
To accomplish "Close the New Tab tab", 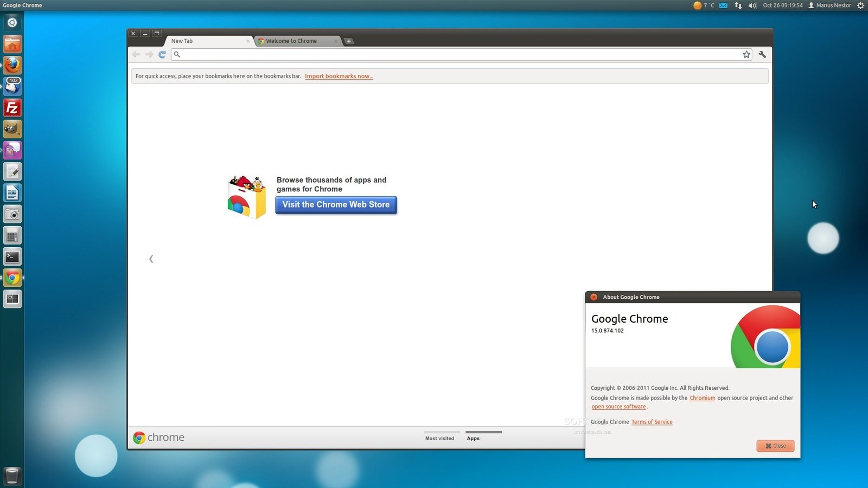I will tap(248, 41).
